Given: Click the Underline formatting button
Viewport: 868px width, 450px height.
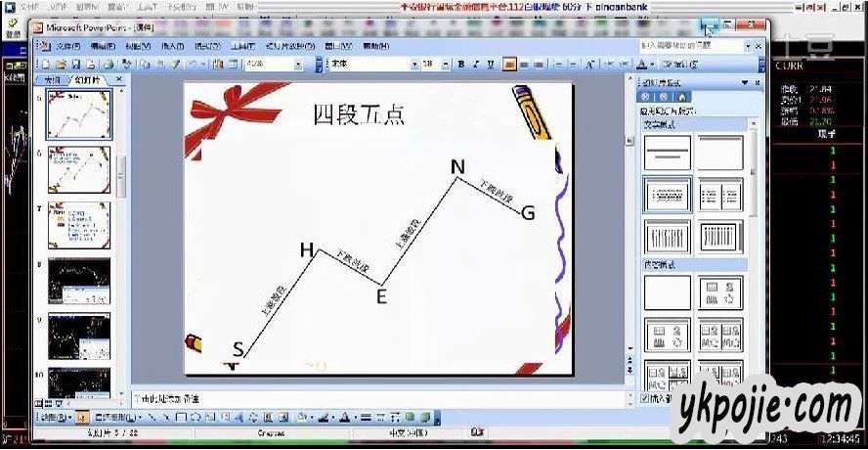Looking at the screenshot, I should tap(488, 65).
